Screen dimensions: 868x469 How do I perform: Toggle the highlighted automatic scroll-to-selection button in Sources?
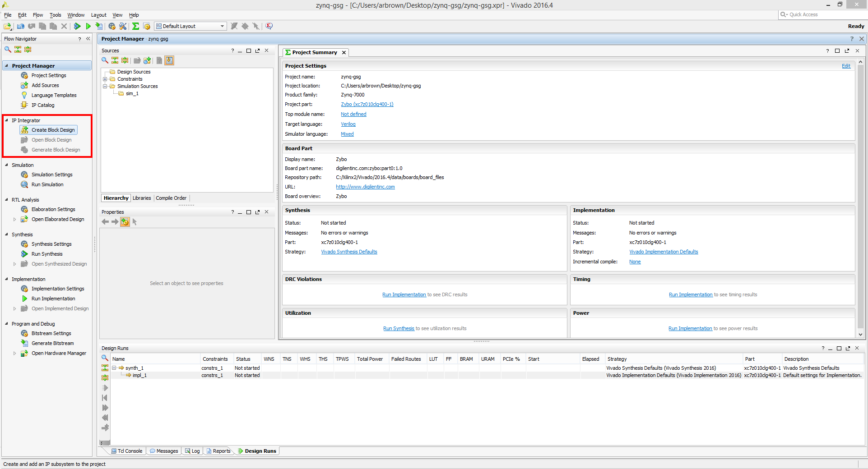pos(169,60)
